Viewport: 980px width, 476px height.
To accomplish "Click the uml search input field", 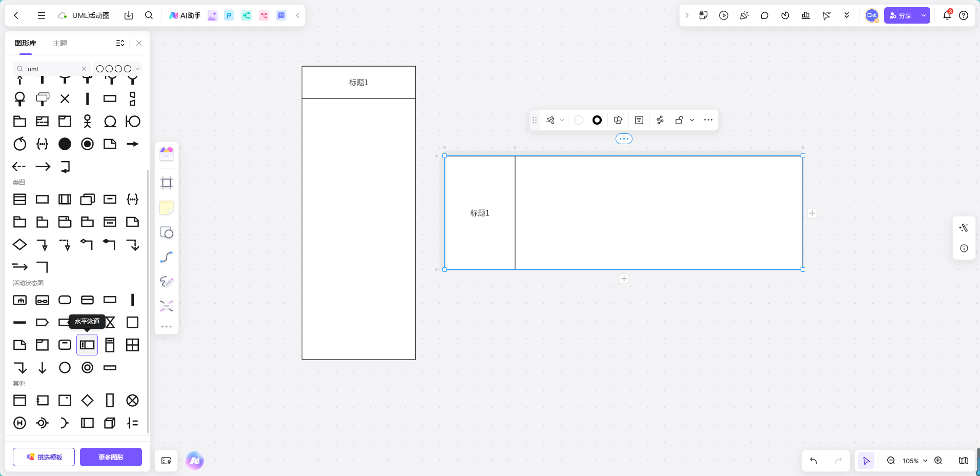I will tap(52, 69).
